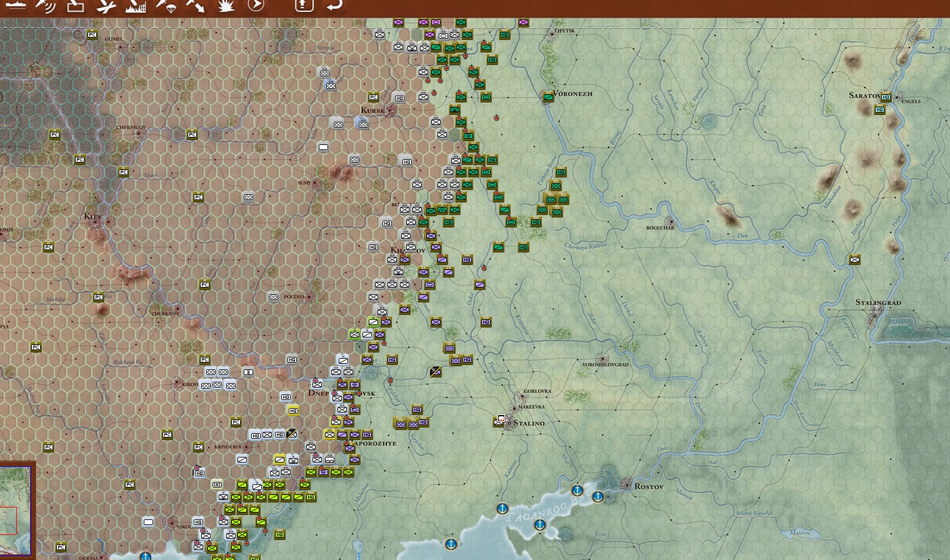Select the blank white counter west of Nikolaev
The width and height of the screenshot is (950, 560).
click(x=149, y=522)
